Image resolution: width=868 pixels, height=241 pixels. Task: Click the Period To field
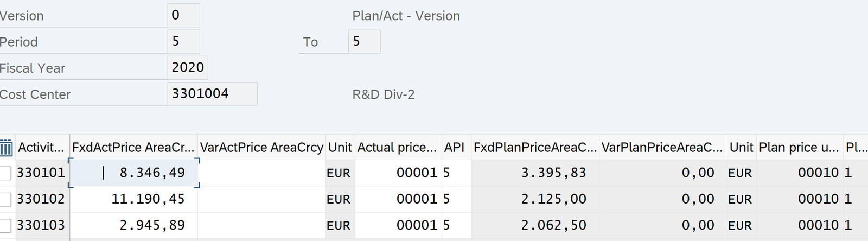click(x=364, y=41)
